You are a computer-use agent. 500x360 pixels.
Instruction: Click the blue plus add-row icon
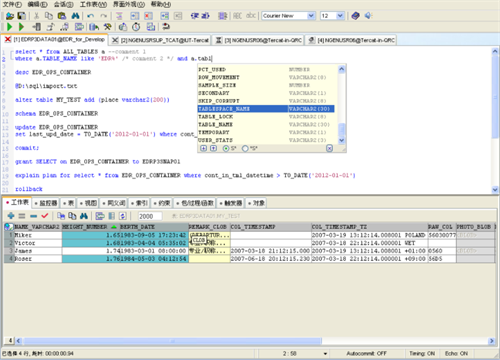(x=11, y=216)
